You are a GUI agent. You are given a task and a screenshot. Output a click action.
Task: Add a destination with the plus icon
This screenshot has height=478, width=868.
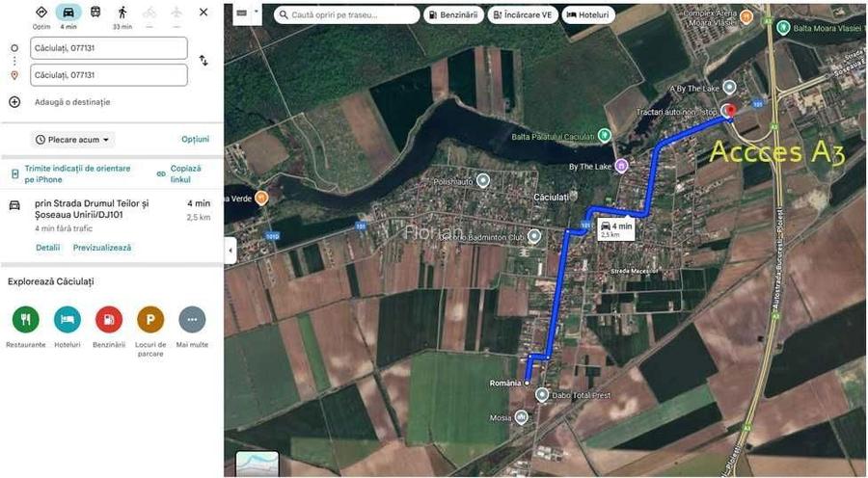(14, 102)
